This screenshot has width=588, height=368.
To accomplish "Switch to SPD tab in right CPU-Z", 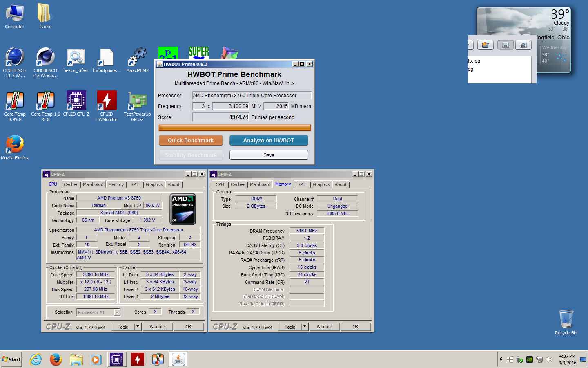I will pos(302,184).
